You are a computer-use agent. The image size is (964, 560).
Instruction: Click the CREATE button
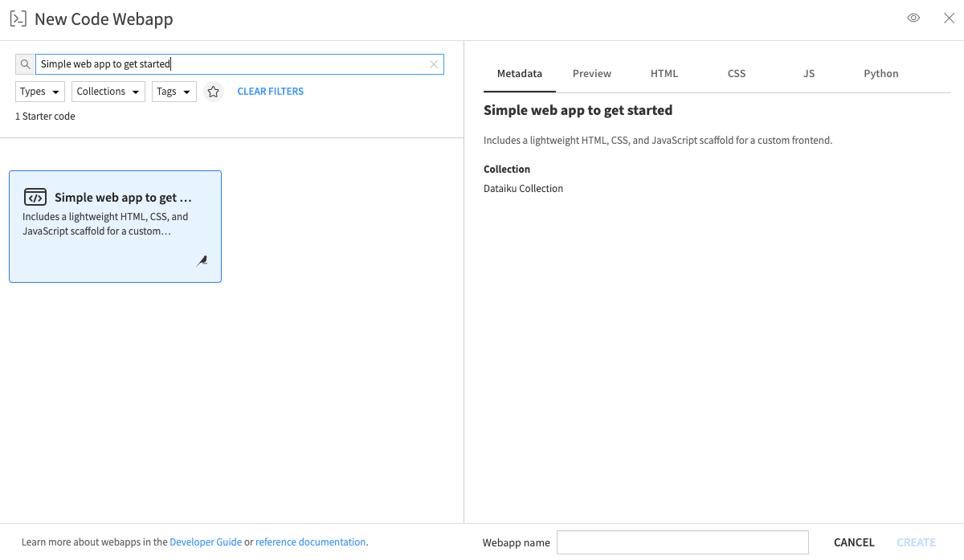coord(916,542)
